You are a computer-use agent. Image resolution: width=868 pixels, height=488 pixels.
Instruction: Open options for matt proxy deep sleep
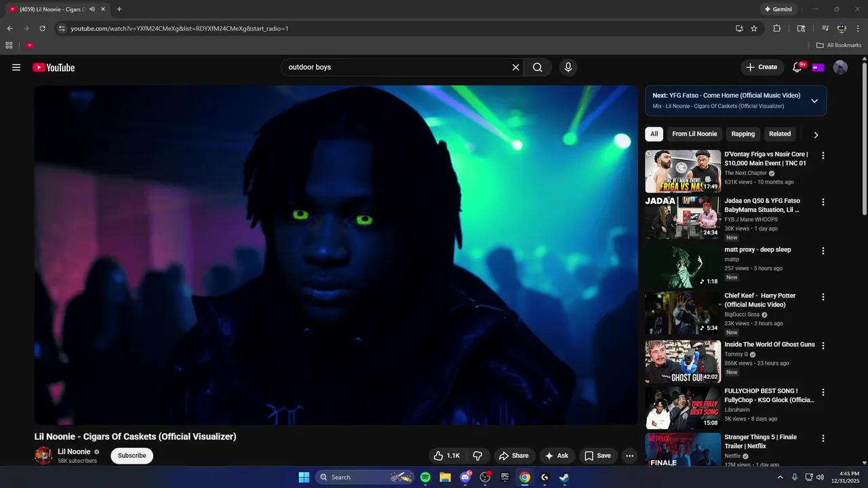click(823, 251)
